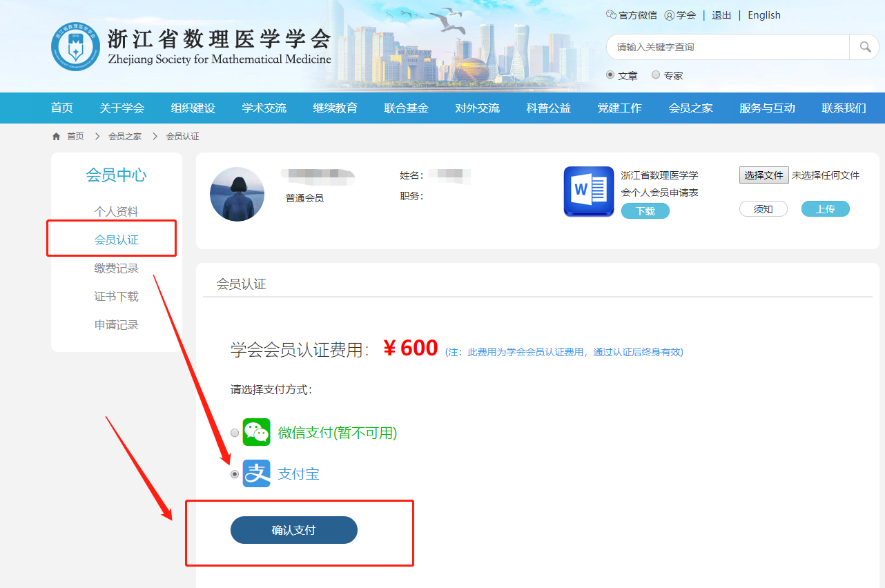Click the 下载 download button

(x=645, y=210)
